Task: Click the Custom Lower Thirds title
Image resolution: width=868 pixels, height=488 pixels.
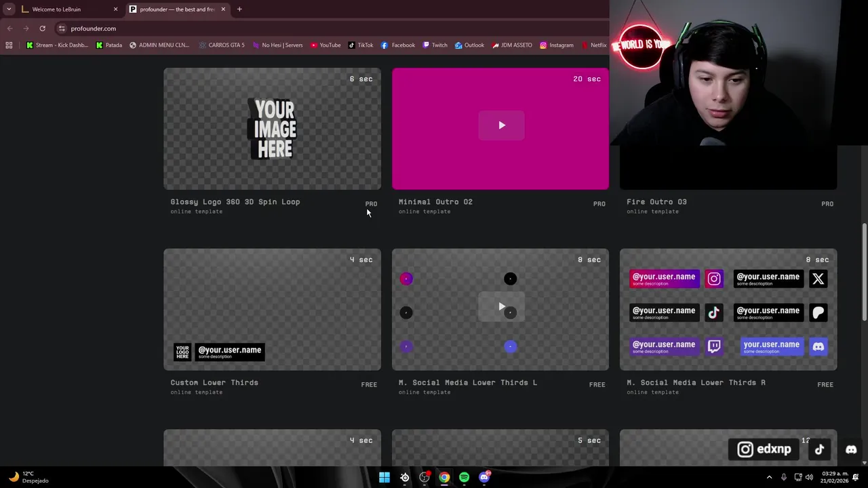Action: pyautogui.click(x=214, y=382)
